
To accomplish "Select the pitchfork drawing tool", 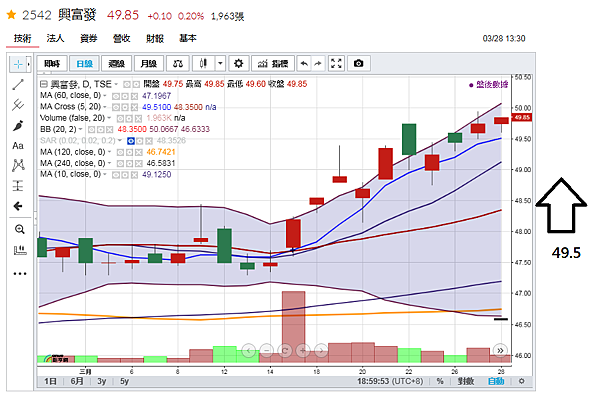I will click(x=18, y=104).
